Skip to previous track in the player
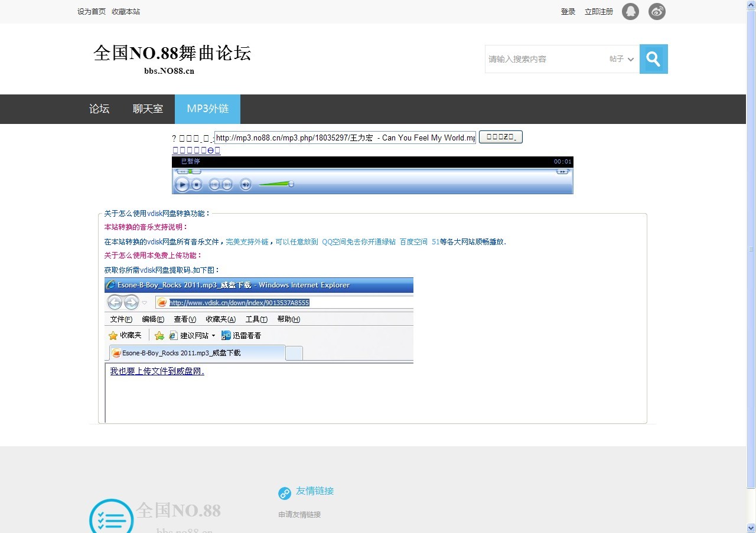Image resolution: width=756 pixels, height=533 pixels. (214, 185)
